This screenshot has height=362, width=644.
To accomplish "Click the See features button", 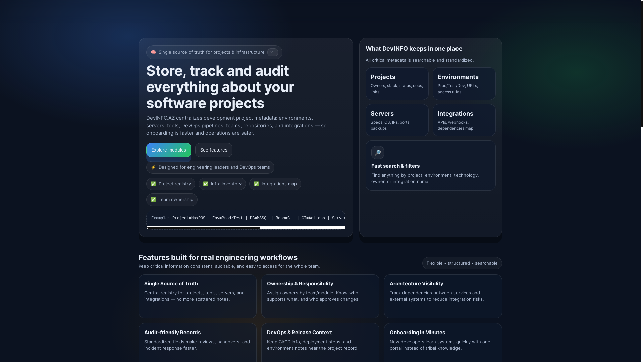I will click(214, 150).
